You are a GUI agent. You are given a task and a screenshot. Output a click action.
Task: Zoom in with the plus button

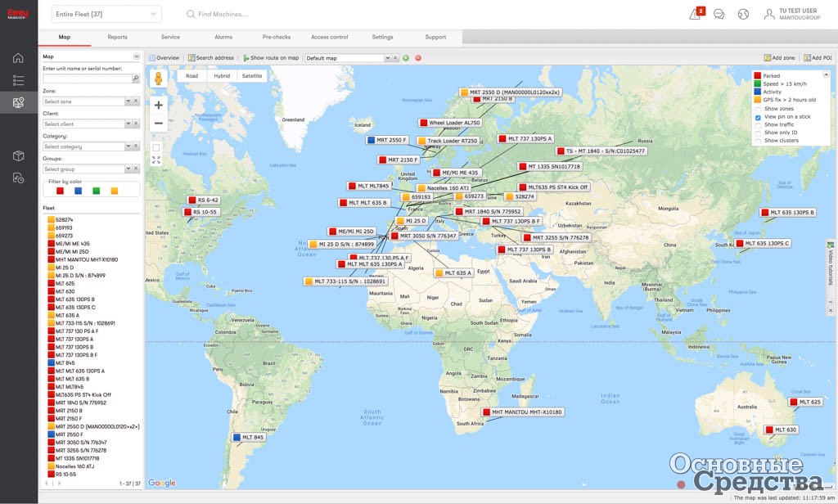158,105
